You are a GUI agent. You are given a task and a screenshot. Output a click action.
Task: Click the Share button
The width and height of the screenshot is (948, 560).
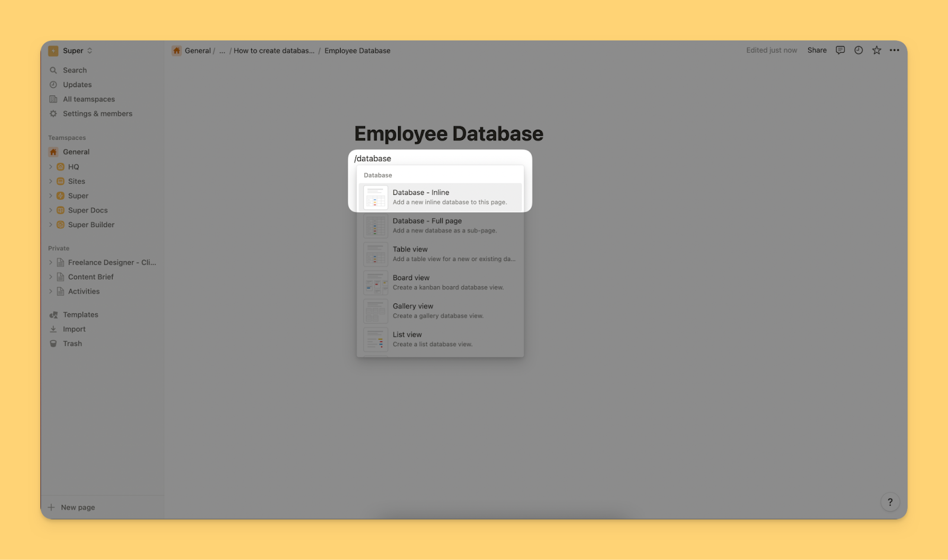(817, 50)
